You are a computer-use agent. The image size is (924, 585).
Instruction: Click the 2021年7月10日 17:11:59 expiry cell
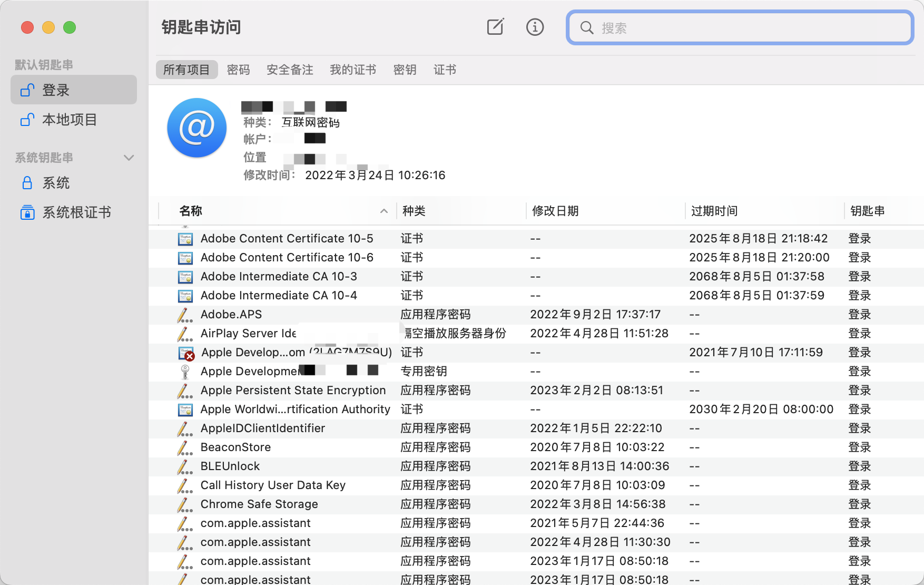[756, 352]
